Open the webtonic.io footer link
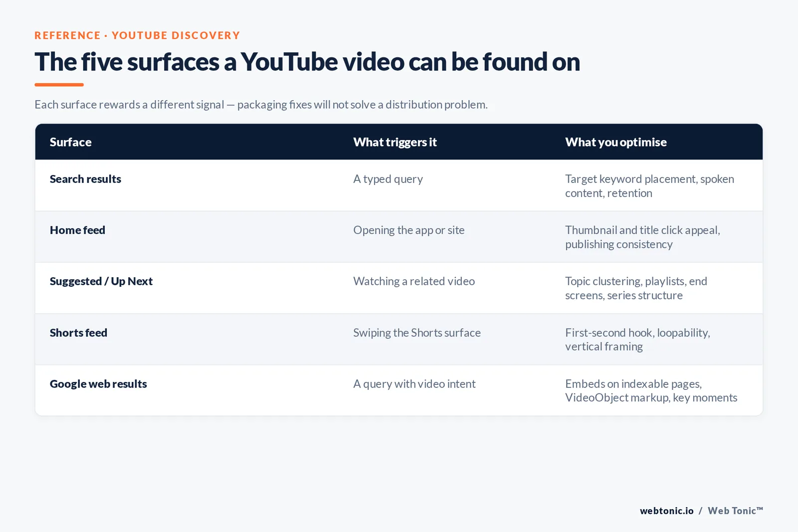 tap(666, 511)
